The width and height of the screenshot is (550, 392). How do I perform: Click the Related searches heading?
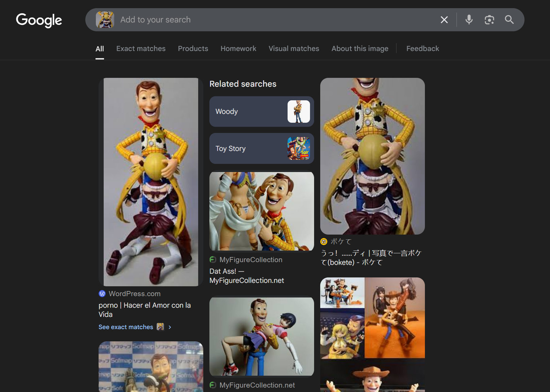pos(243,84)
